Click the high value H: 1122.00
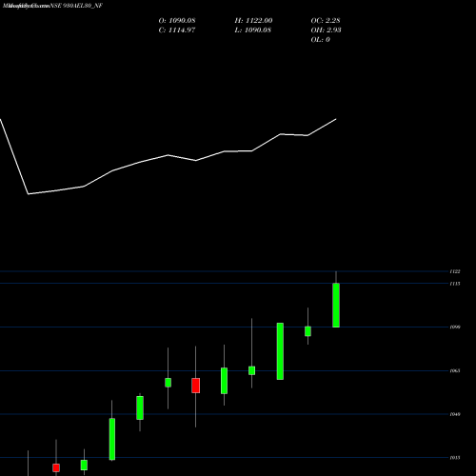Image resolution: width=476 pixels, height=476 pixels. (253, 21)
